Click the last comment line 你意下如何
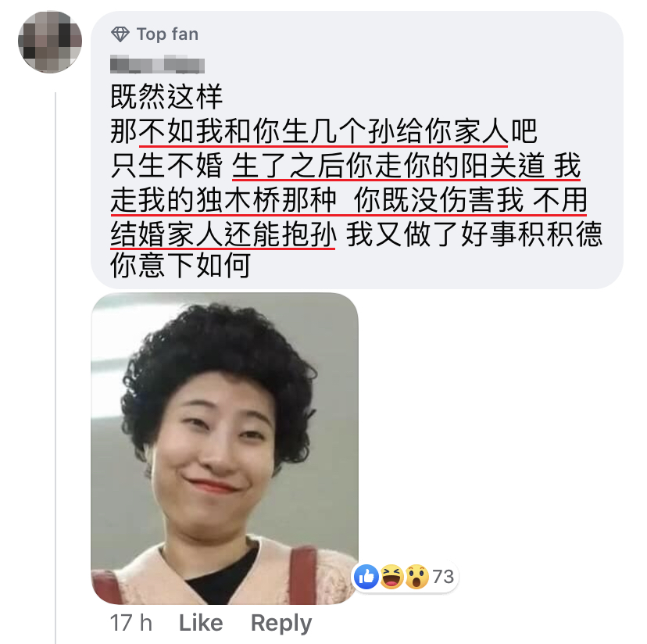Image resolution: width=647 pixels, height=644 pixels. 181,266
